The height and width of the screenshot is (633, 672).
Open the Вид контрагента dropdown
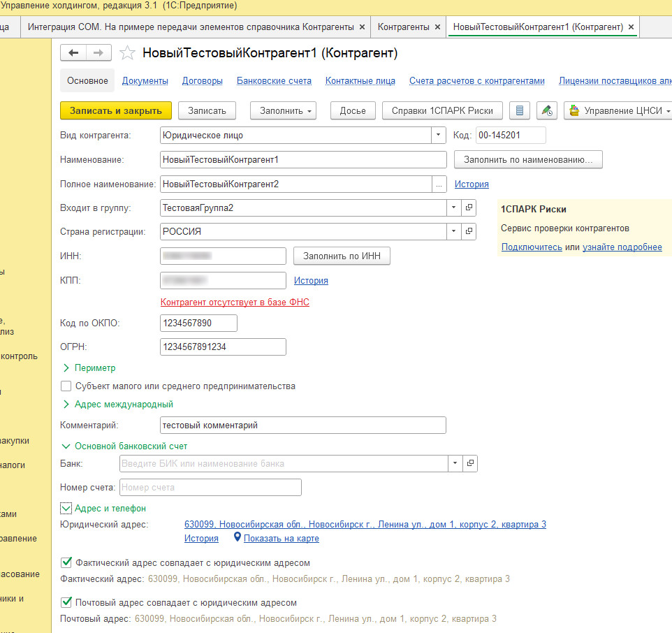(438, 135)
